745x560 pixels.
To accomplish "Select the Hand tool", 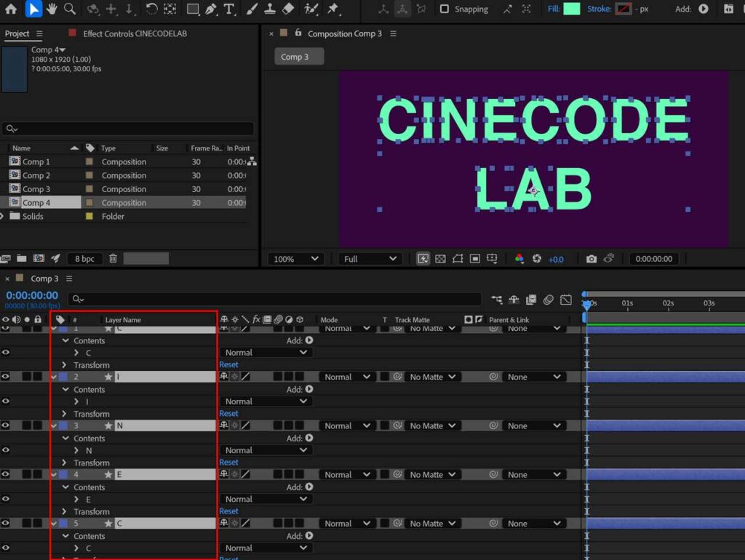I will click(x=52, y=9).
